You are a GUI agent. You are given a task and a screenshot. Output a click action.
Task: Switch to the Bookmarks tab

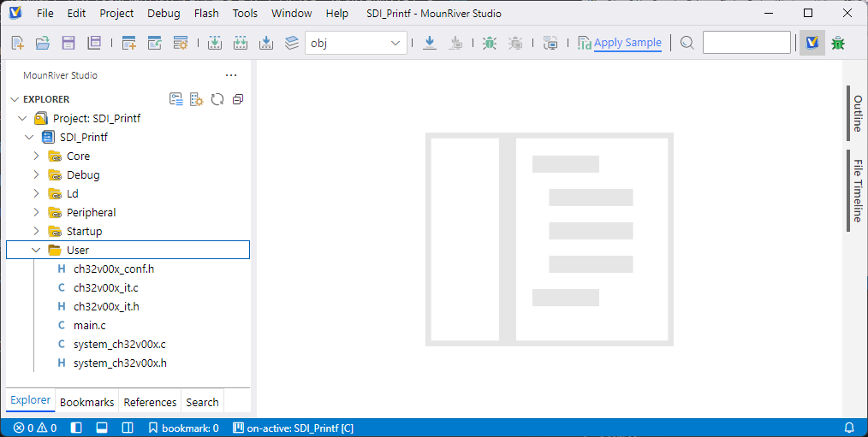[x=86, y=402]
